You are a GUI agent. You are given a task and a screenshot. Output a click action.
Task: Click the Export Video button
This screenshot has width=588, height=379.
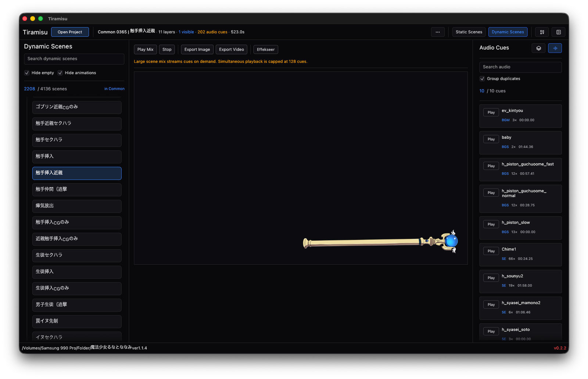point(232,50)
